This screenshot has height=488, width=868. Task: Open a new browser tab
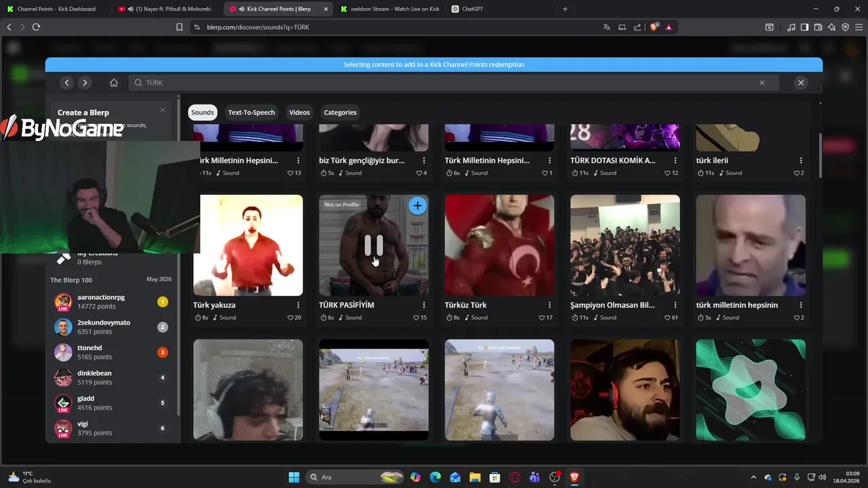pyautogui.click(x=565, y=9)
